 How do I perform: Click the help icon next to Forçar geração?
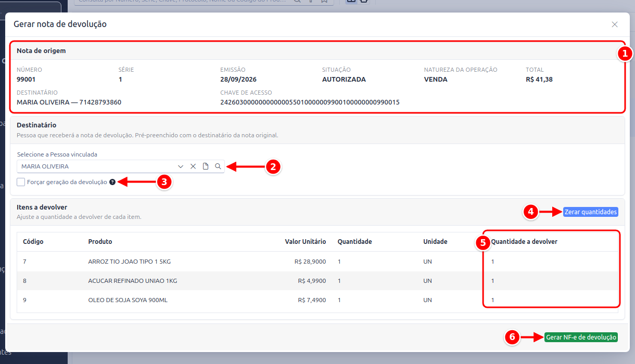112,182
